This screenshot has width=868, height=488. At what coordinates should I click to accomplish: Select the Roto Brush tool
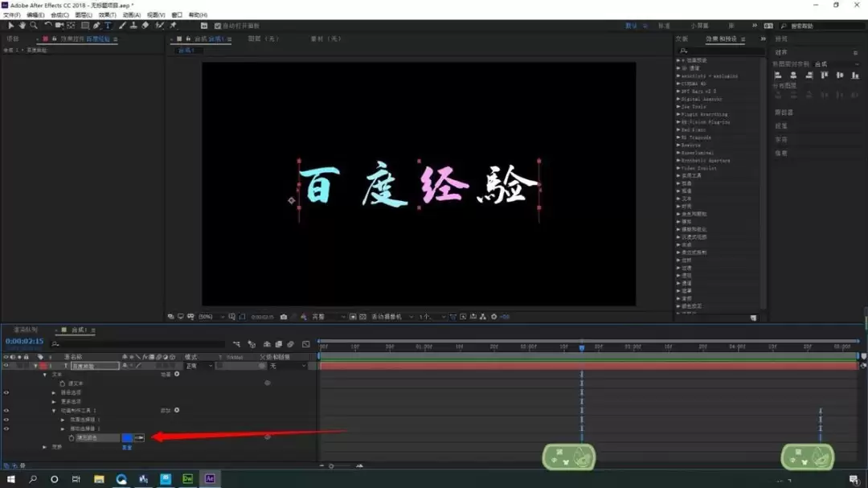[x=159, y=26]
